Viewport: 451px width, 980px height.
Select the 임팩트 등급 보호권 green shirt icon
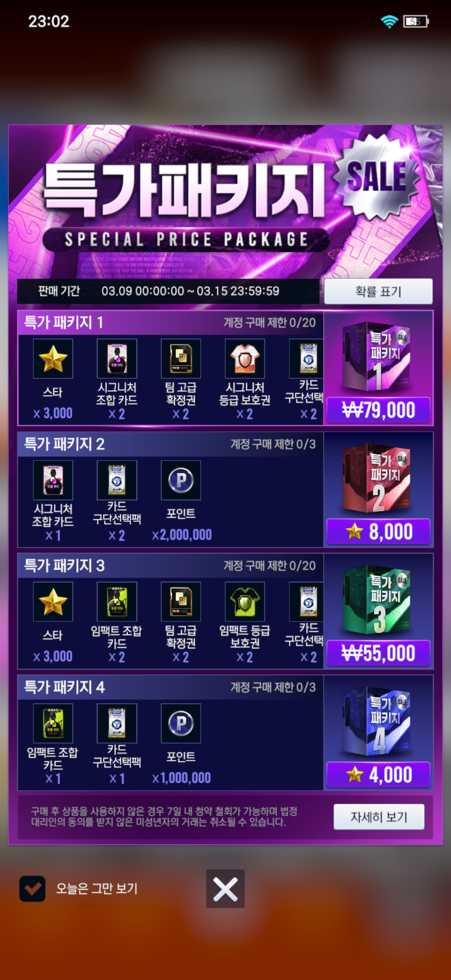(245, 601)
